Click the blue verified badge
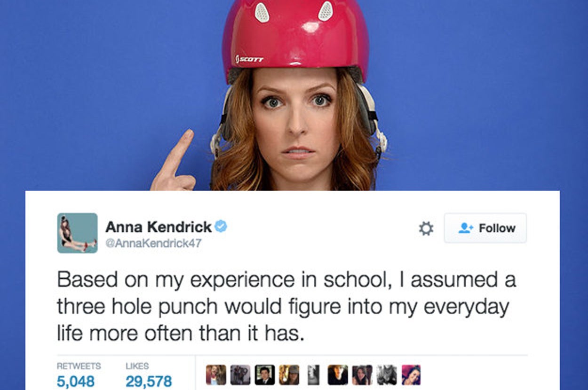The image size is (588, 390). click(x=221, y=226)
